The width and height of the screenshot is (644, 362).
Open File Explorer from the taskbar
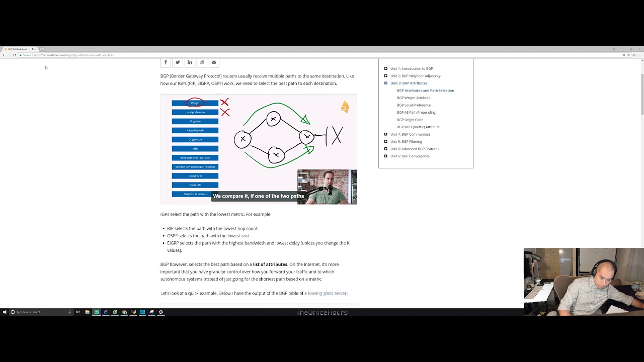[x=87, y=312]
